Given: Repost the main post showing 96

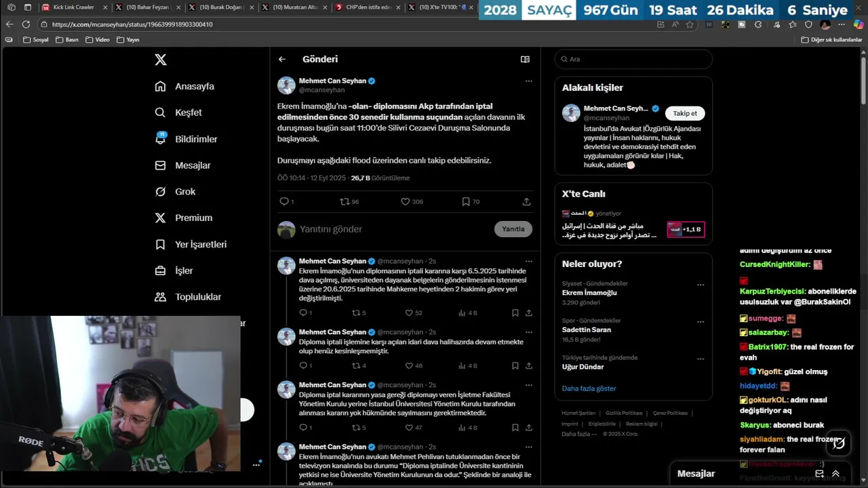Looking at the screenshot, I should (x=344, y=201).
